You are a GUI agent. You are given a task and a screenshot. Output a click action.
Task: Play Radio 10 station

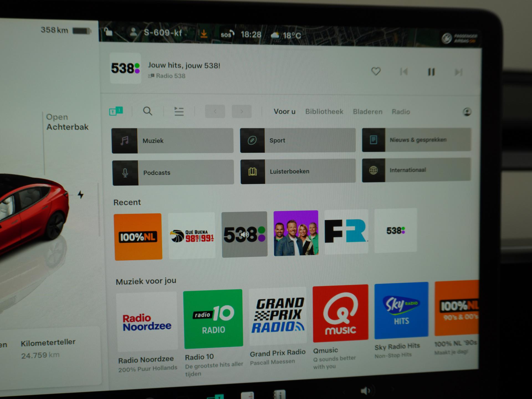[213, 319]
